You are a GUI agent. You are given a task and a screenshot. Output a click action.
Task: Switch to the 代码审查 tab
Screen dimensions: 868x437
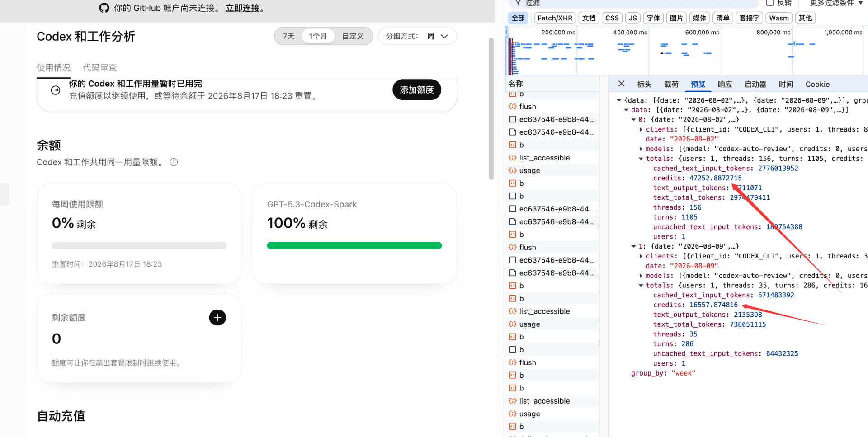click(99, 68)
